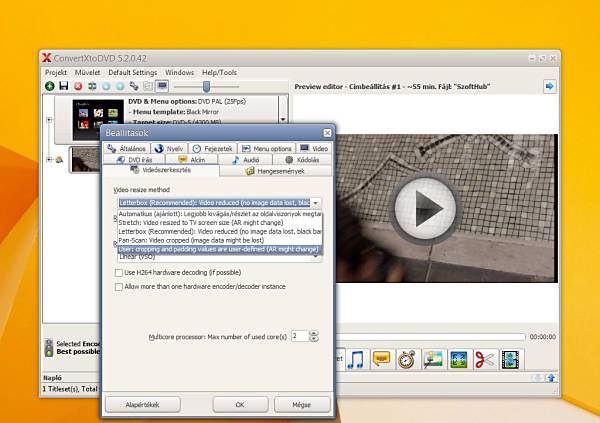This screenshot has height=423, width=600.
Task: Switch to the Általános tab
Action: click(x=127, y=149)
